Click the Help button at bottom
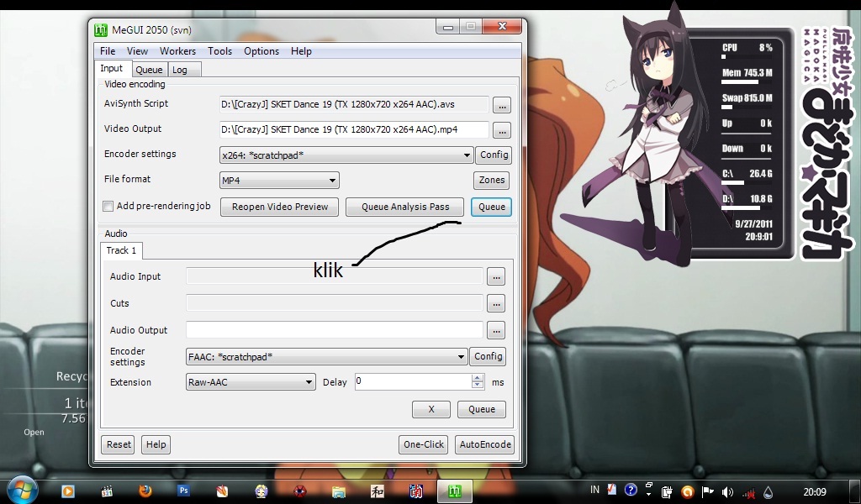The width and height of the screenshot is (861, 504). (x=156, y=444)
